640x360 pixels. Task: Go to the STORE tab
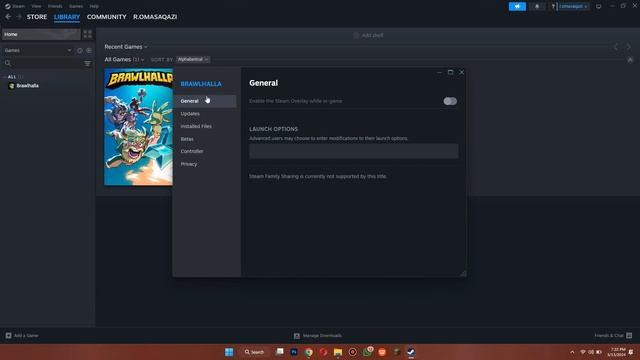coord(37,17)
